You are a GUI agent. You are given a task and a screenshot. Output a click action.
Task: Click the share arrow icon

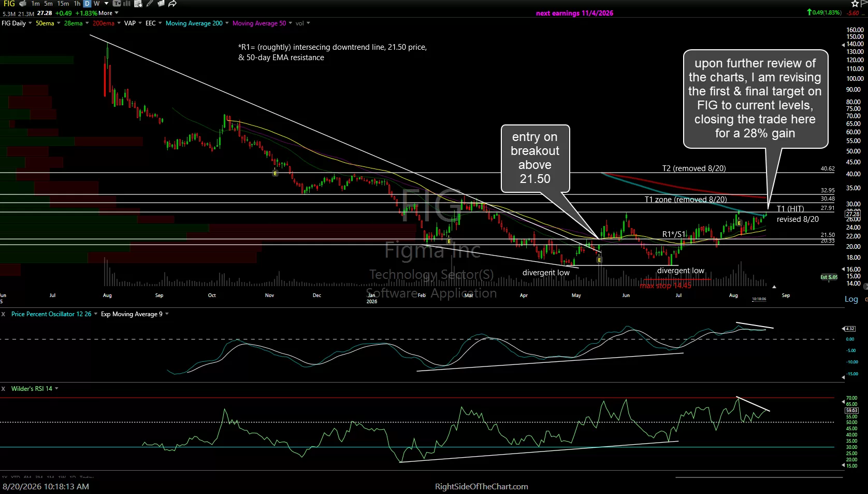pyautogui.click(x=172, y=4)
